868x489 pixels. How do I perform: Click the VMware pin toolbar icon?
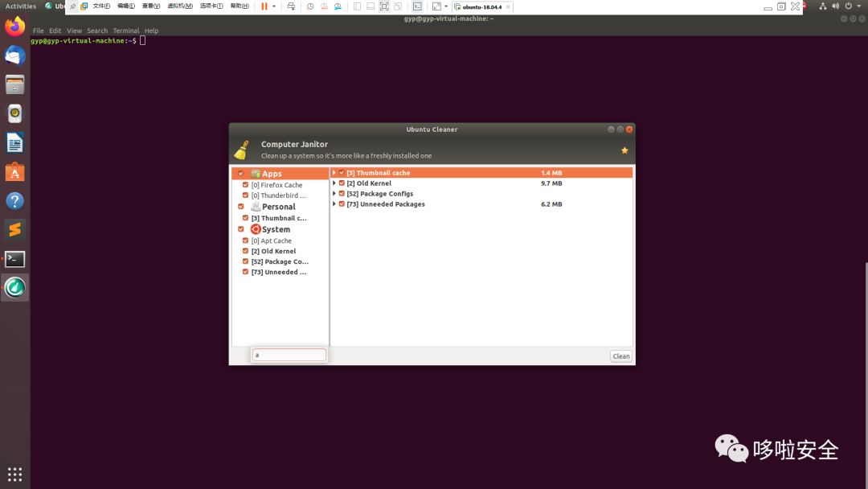(72, 6)
